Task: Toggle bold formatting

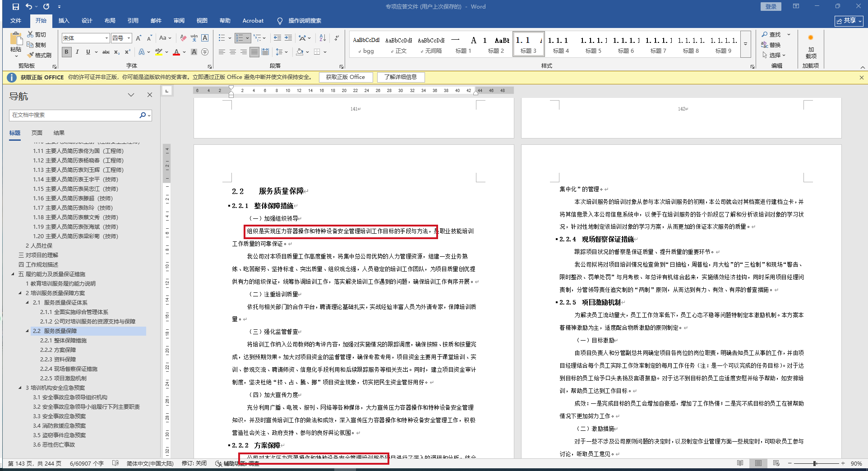Action: [x=66, y=52]
